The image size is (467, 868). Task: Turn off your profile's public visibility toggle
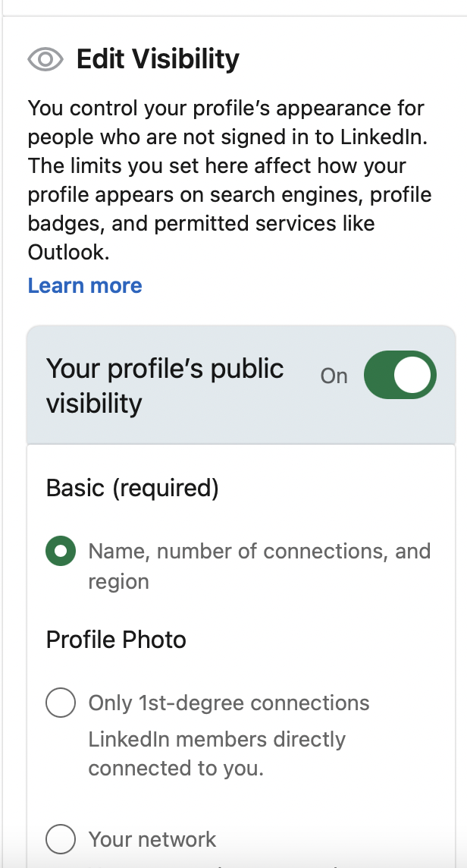[400, 375]
